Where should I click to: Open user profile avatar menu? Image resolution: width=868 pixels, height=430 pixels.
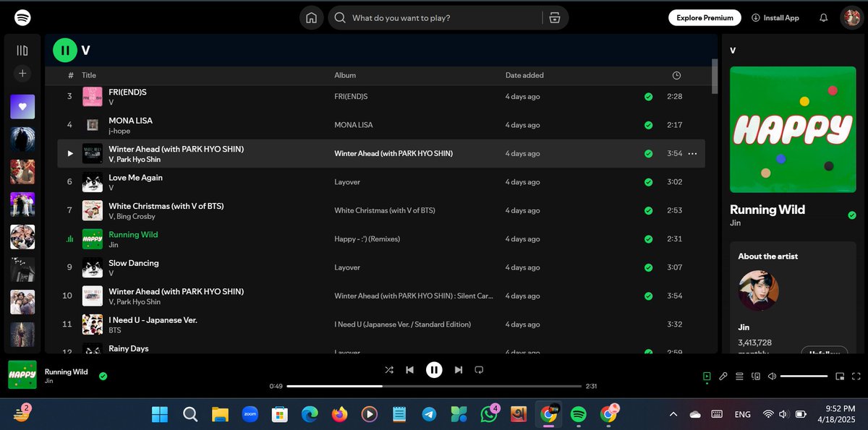coord(851,17)
